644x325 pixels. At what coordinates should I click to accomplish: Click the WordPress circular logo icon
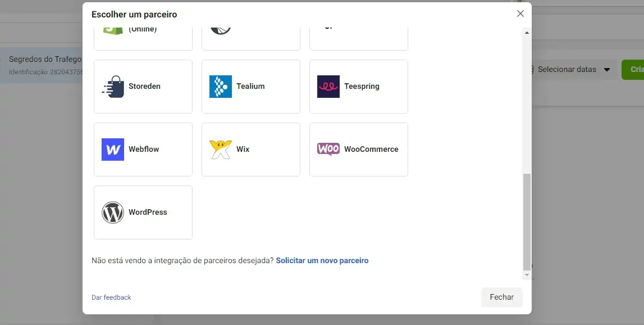point(113,213)
